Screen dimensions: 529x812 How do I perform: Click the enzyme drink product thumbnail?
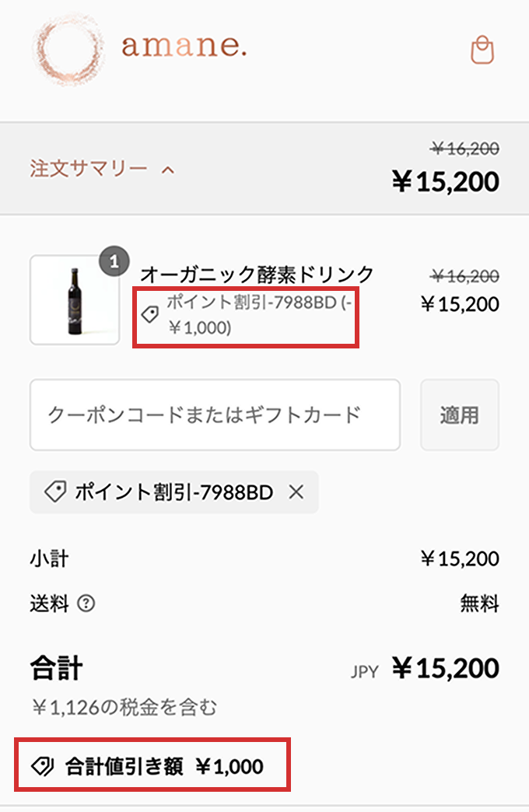pyautogui.click(x=75, y=299)
